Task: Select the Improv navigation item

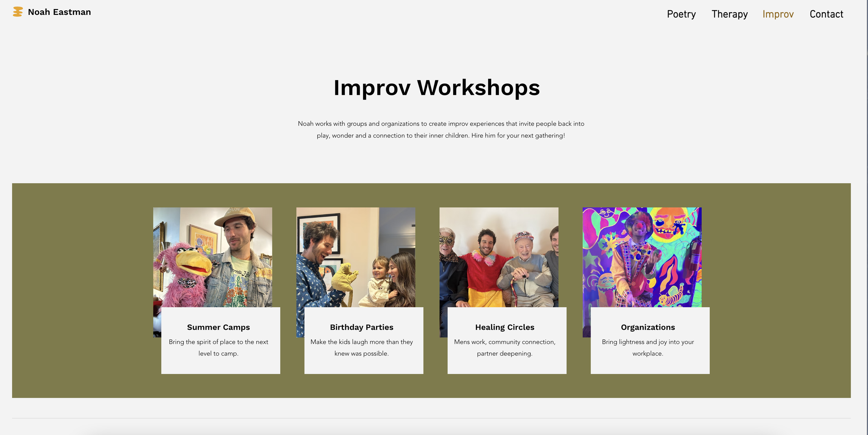Action: coord(778,14)
